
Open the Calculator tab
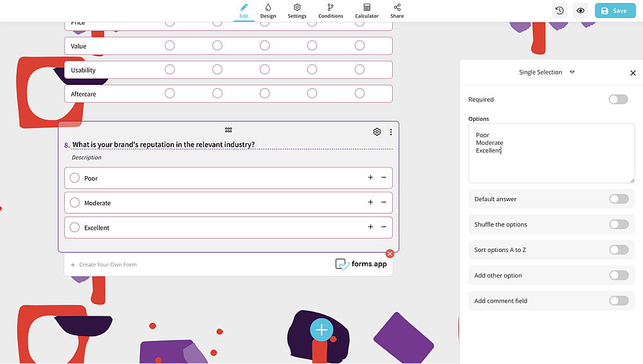(x=367, y=11)
